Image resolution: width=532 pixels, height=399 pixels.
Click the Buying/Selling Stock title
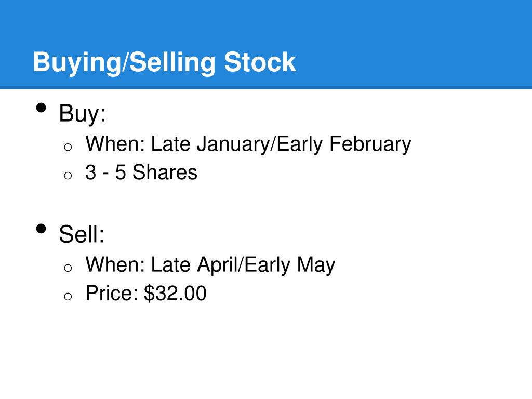click(164, 63)
